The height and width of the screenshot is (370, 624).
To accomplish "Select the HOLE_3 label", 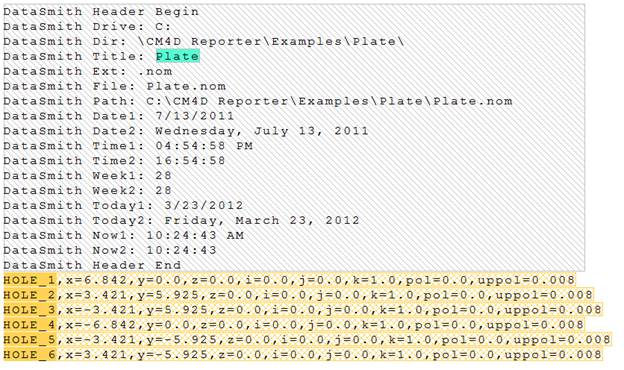I will tap(30, 310).
